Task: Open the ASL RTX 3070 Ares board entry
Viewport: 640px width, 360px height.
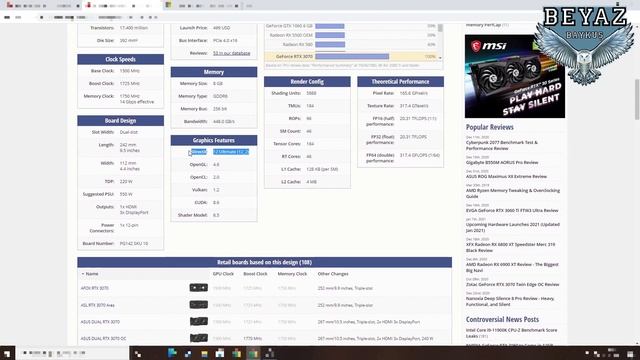Action: 98,305
